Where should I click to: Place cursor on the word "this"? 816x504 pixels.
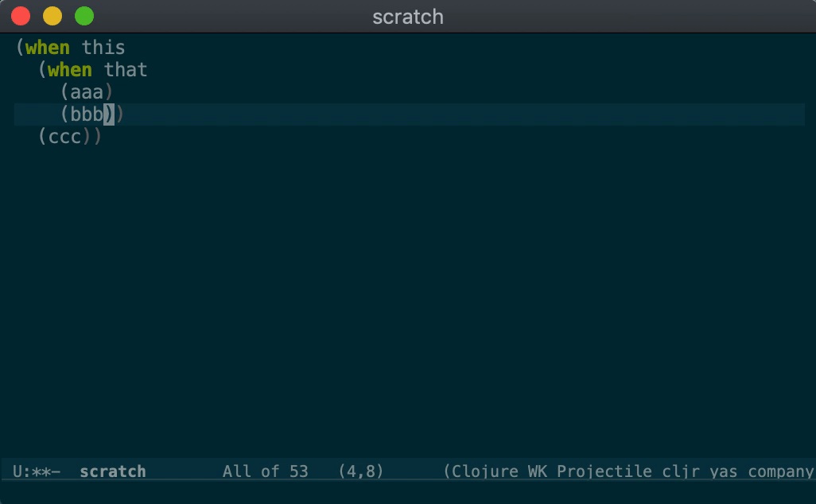click(103, 48)
